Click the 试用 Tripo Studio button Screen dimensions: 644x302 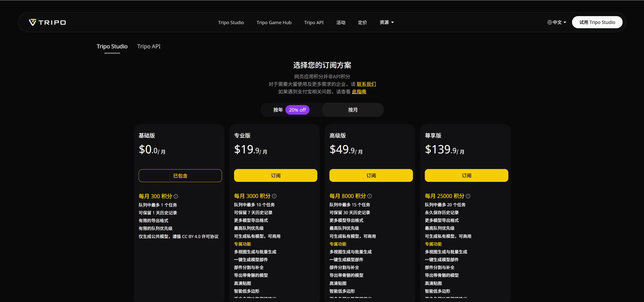pos(597,22)
